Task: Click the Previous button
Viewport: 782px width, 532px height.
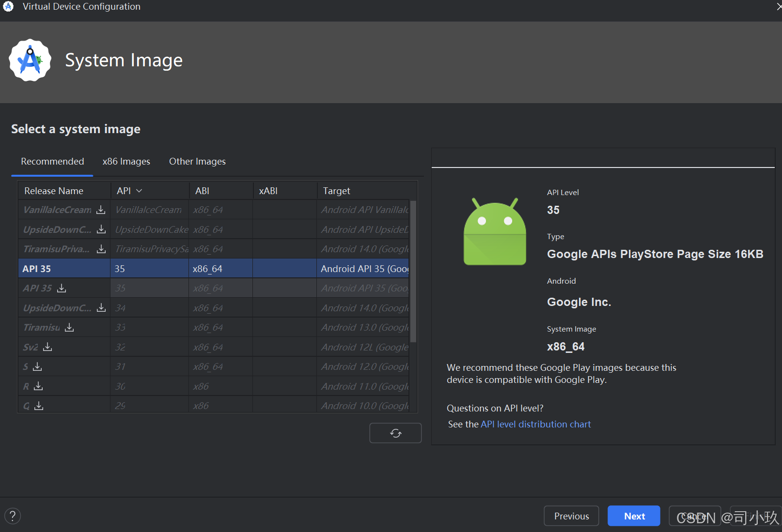Action: tap(571, 516)
